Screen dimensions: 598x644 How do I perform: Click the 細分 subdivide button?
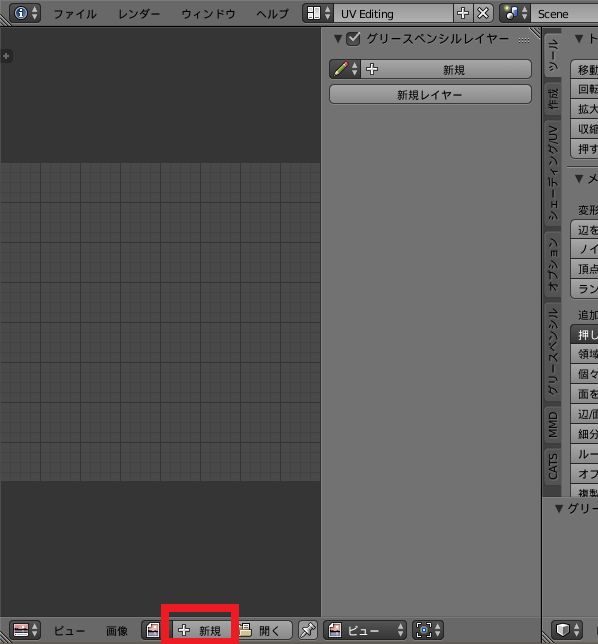point(584,434)
